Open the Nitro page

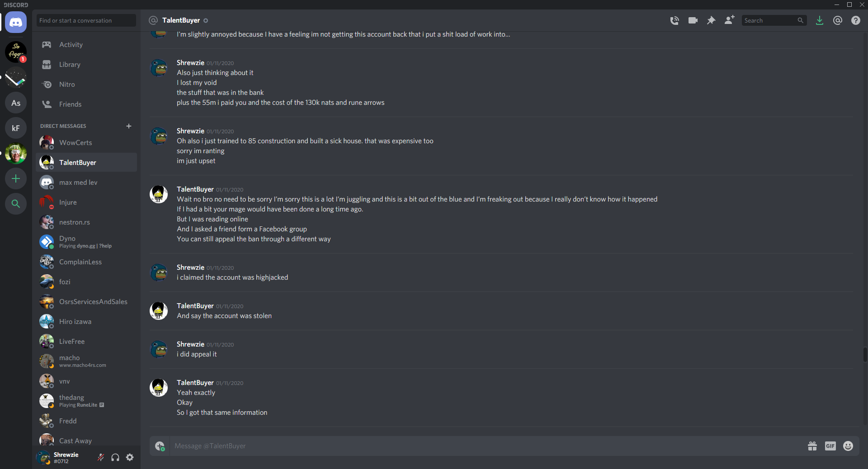click(x=86, y=84)
